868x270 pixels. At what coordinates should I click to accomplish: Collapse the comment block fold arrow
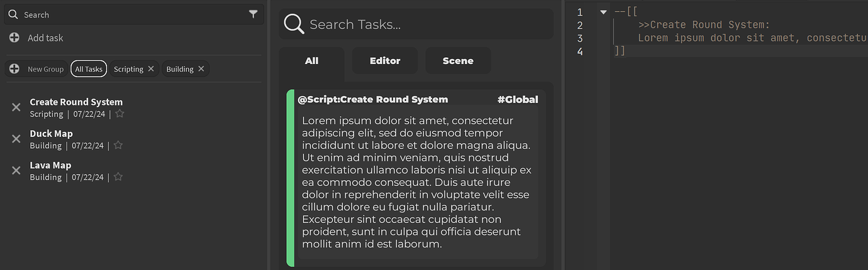(x=603, y=12)
